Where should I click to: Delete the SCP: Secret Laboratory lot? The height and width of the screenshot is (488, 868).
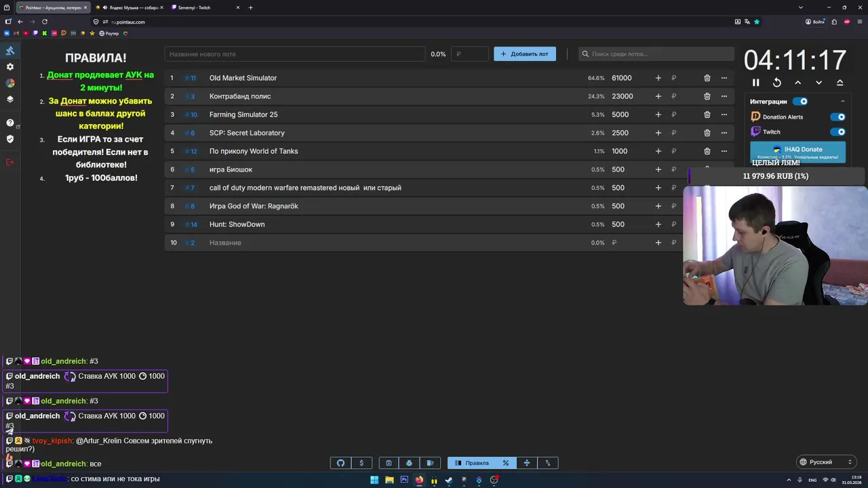[707, 133]
